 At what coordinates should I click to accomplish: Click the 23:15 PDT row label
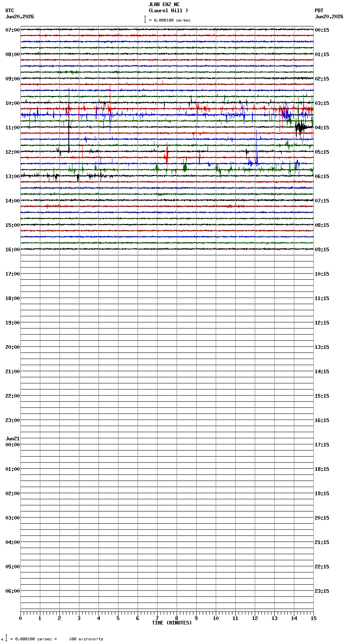[322, 591]
